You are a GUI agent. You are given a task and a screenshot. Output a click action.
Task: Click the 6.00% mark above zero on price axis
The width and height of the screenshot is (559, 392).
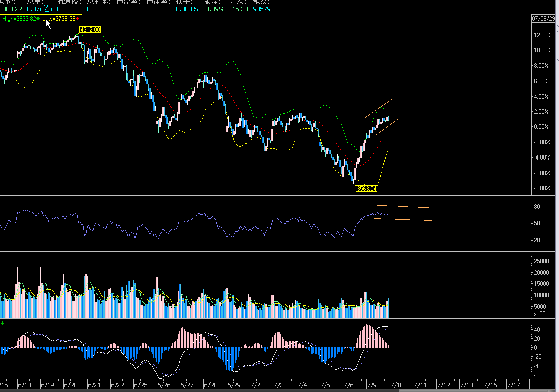tap(541, 81)
